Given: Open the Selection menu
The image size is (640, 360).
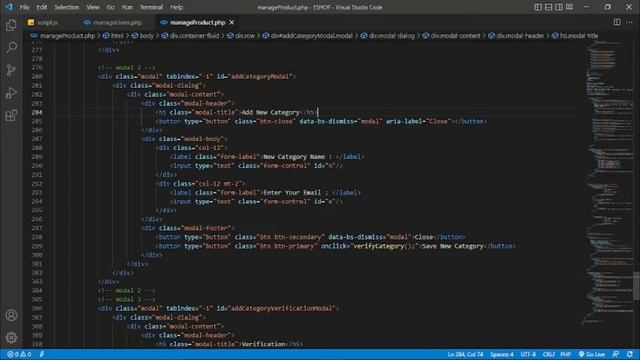Looking at the screenshot, I should click(x=67, y=7).
